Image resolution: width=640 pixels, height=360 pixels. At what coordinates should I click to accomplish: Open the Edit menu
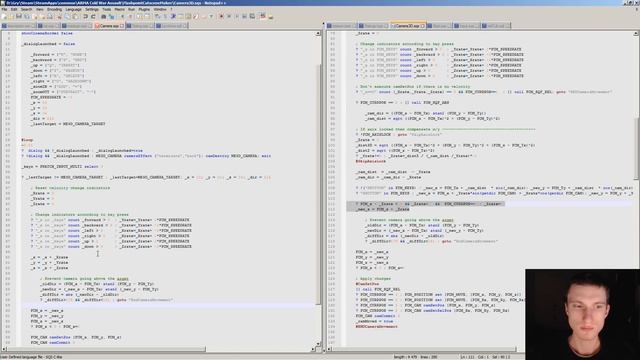coord(14,9)
